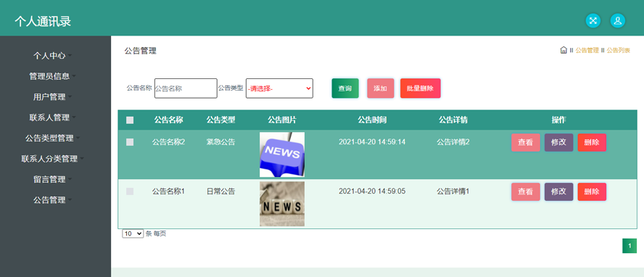The height and width of the screenshot is (277, 644).
Task: Click the 公告详情2 cell
Action: [x=453, y=142]
